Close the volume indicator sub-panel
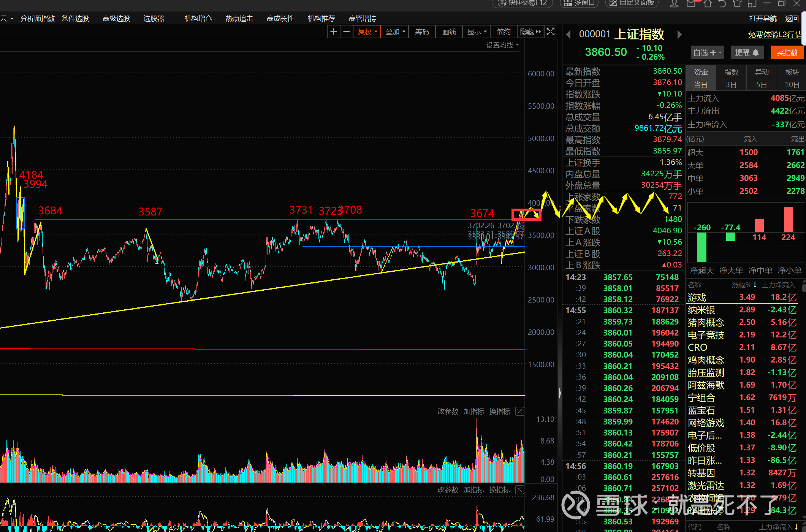The height and width of the screenshot is (532, 806). click(x=519, y=411)
